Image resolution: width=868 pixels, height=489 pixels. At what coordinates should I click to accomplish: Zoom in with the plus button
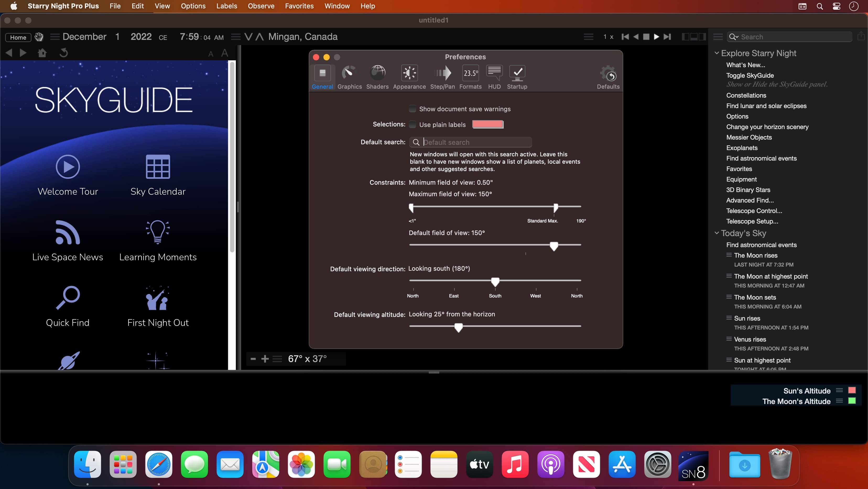click(x=265, y=359)
